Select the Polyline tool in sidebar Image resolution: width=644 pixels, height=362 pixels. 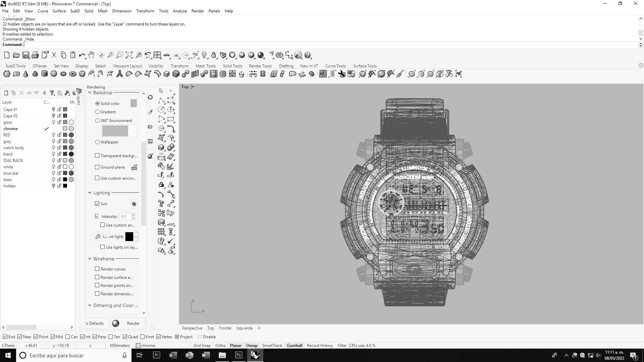tap(161, 101)
